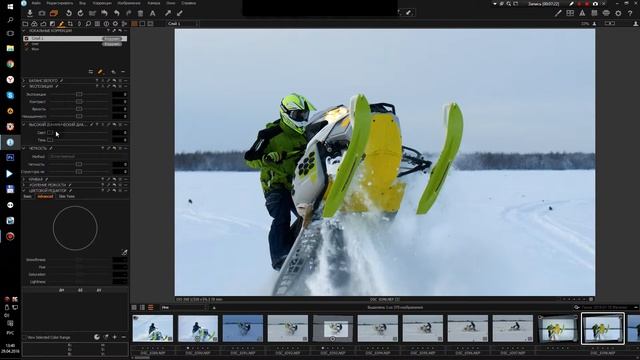Click the orange folder icon in the top toolbar
This screenshot has width=640, height=360.
(x=53, y=13)
